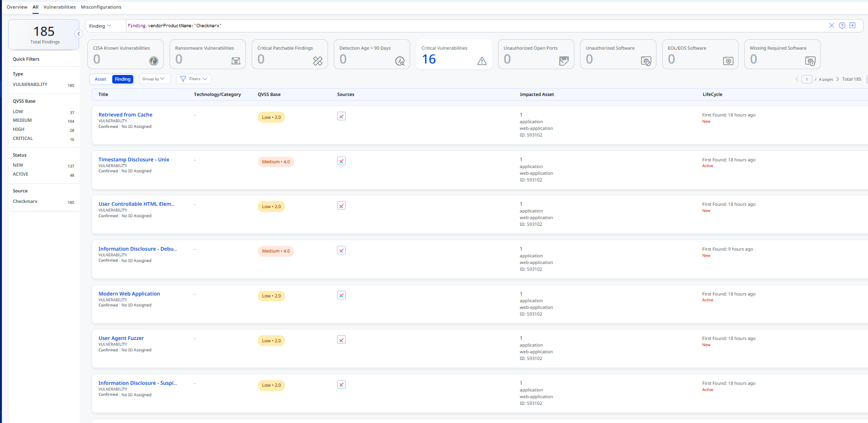Viewport: 868px width, 423px height.
Task: Expand the Filters dropdown
Action: click(194, 79)
